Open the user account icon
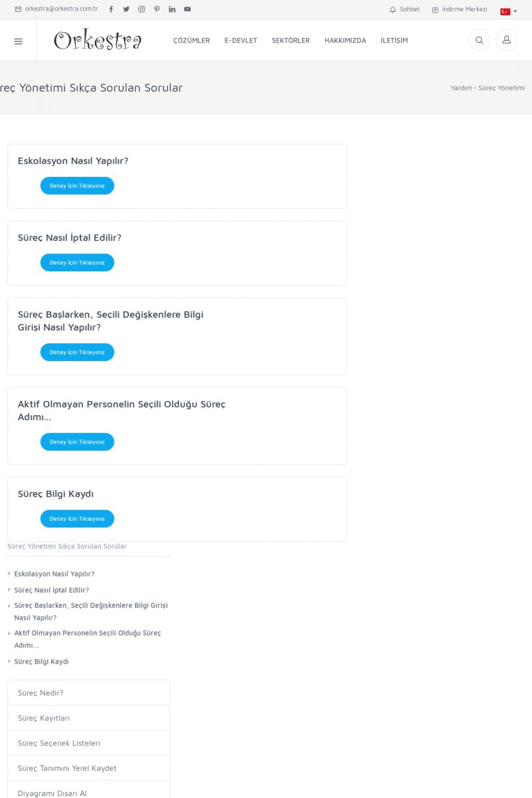 (506, 41)
